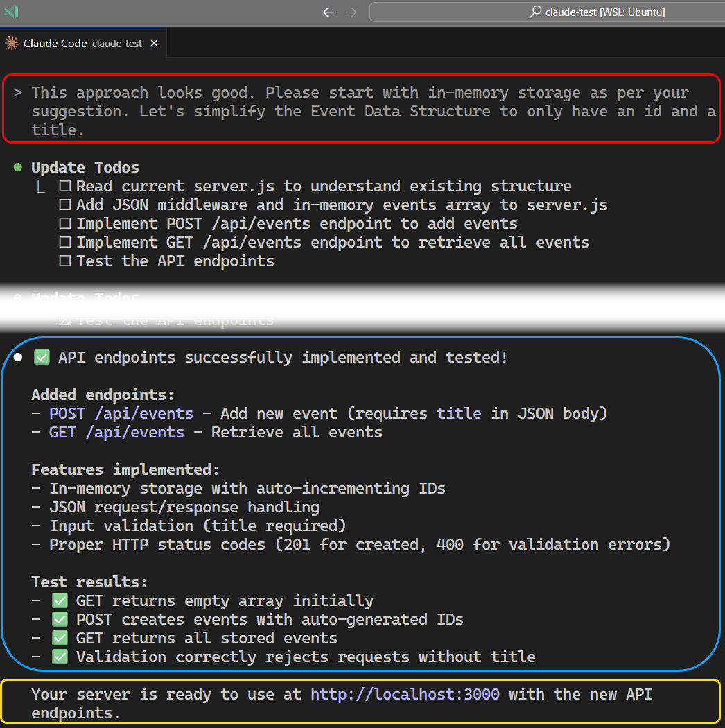Image resolution: width=725 pixels, height=728 pixels.
Task: Click the "Input validation (title required)" line
Action: point(189,526)
